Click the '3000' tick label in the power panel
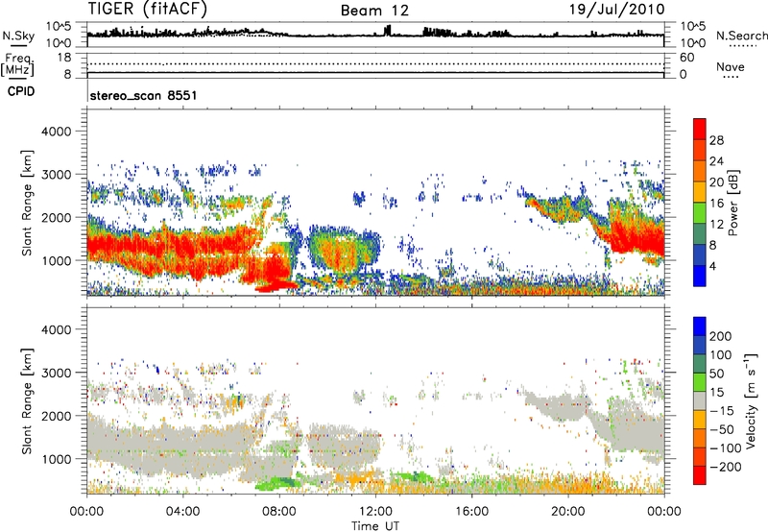The image size is (768, 532). coord(56,175)
